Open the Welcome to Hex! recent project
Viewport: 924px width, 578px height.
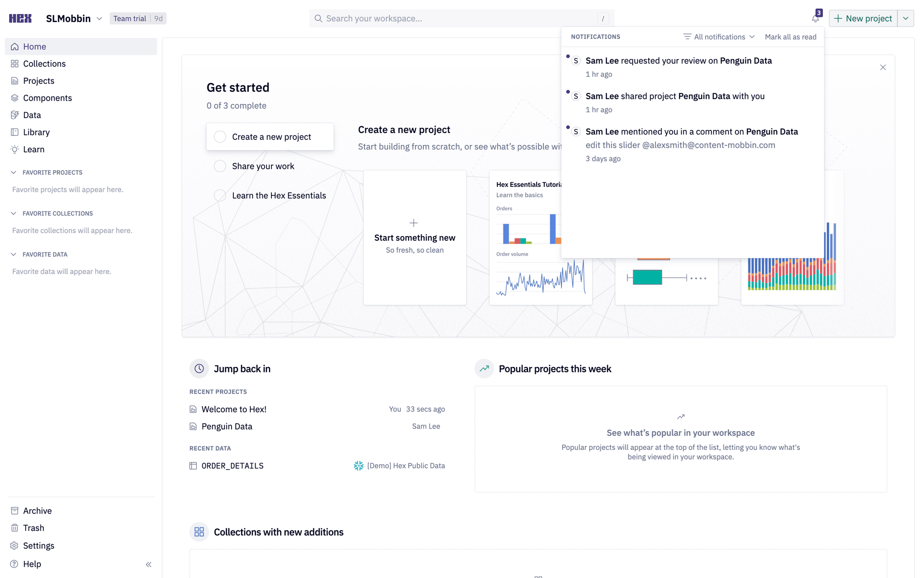coord(317,409)
